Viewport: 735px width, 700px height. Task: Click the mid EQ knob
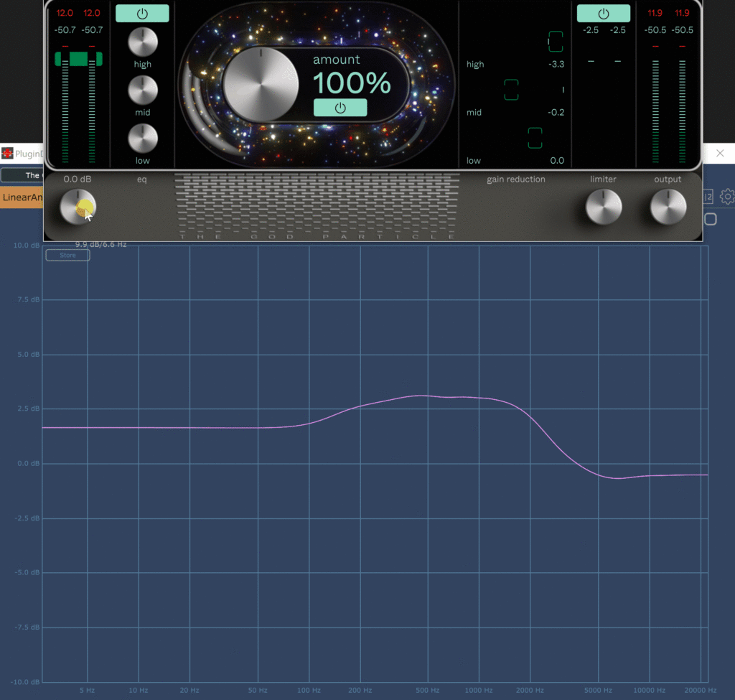(x=142, y=90)
